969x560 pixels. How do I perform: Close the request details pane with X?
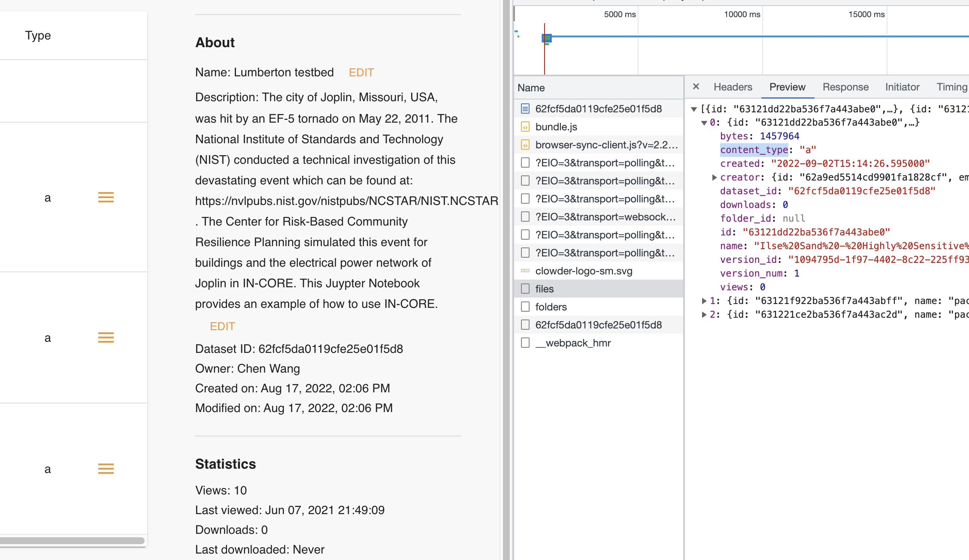coord(696,87)
